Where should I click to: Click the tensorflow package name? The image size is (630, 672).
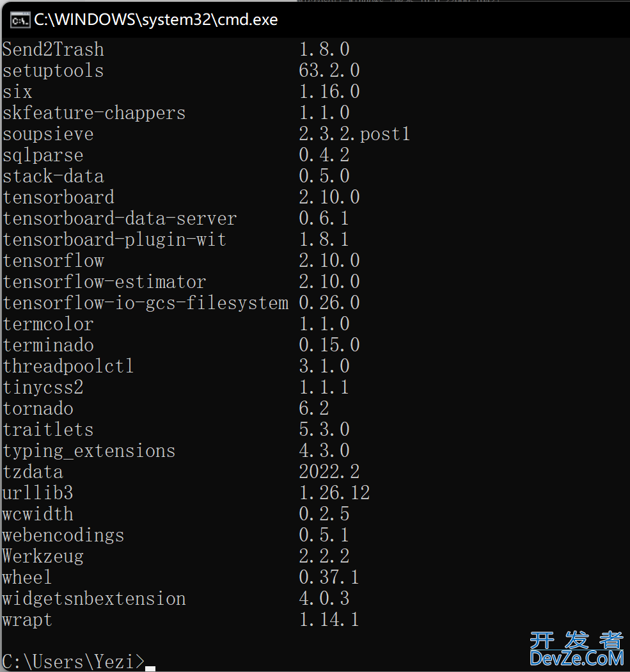click(x=54, y=260)
